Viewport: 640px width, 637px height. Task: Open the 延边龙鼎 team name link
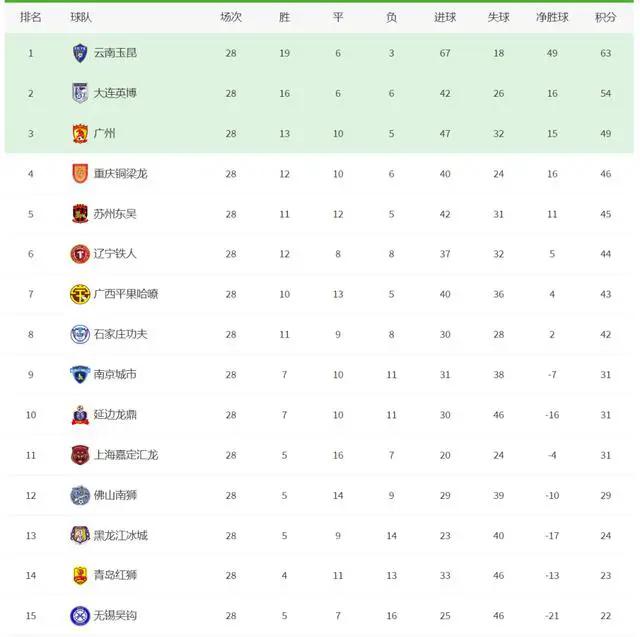(x=115, y=415)
